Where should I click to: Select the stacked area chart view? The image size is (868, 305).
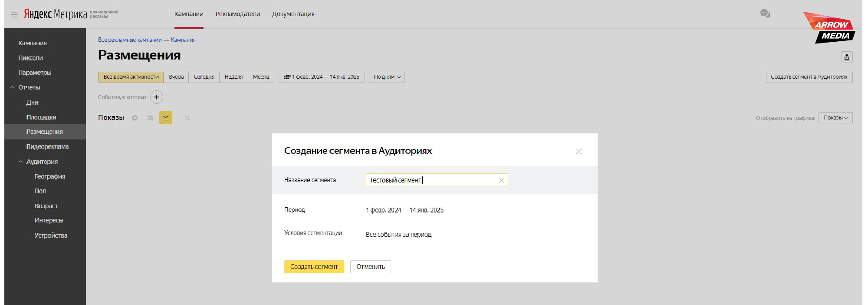(x=150, y=118)
